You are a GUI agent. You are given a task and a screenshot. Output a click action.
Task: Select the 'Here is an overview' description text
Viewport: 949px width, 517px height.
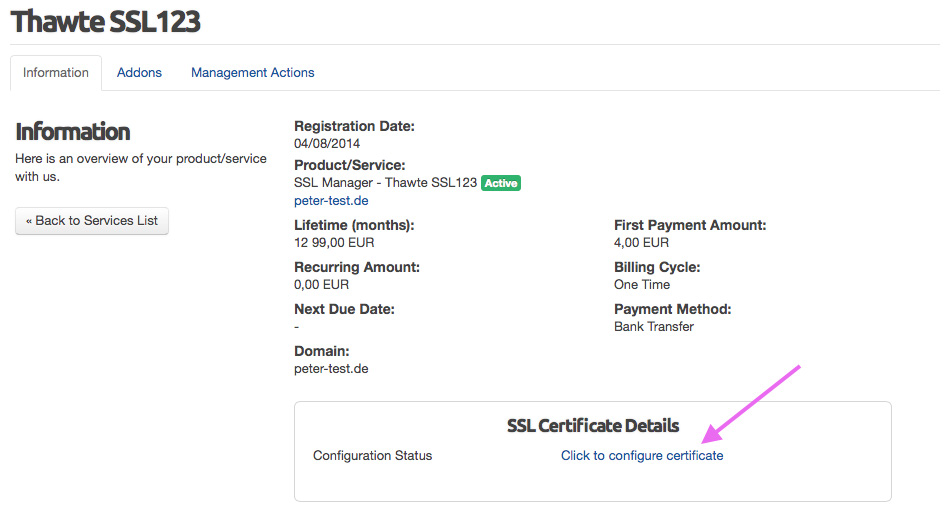141,168
